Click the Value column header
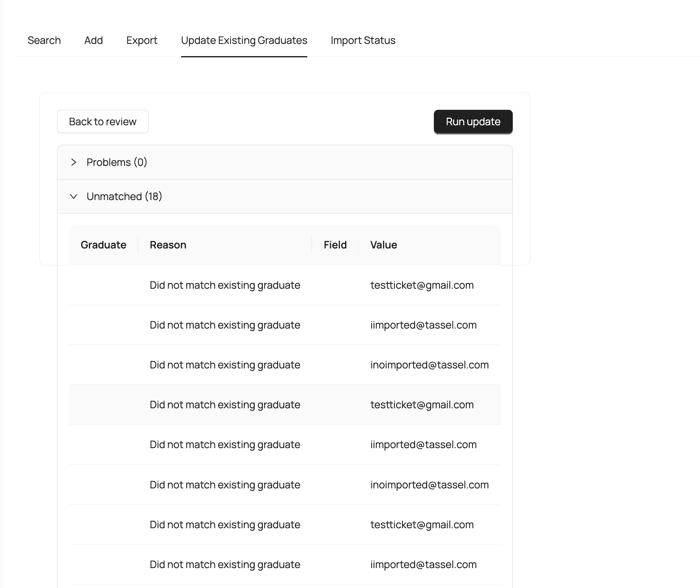The width and height of the screenshot is (700, 588). tap(383, 245)
